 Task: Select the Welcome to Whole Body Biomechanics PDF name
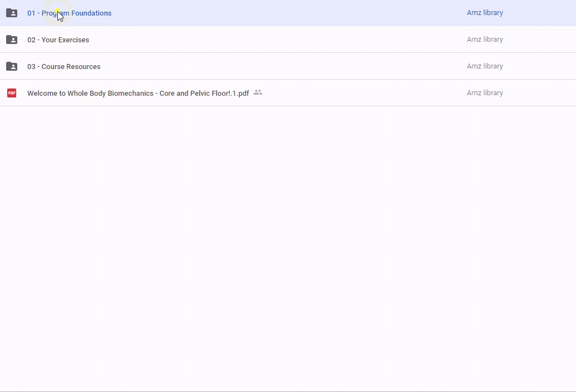[x=138, y=93]
